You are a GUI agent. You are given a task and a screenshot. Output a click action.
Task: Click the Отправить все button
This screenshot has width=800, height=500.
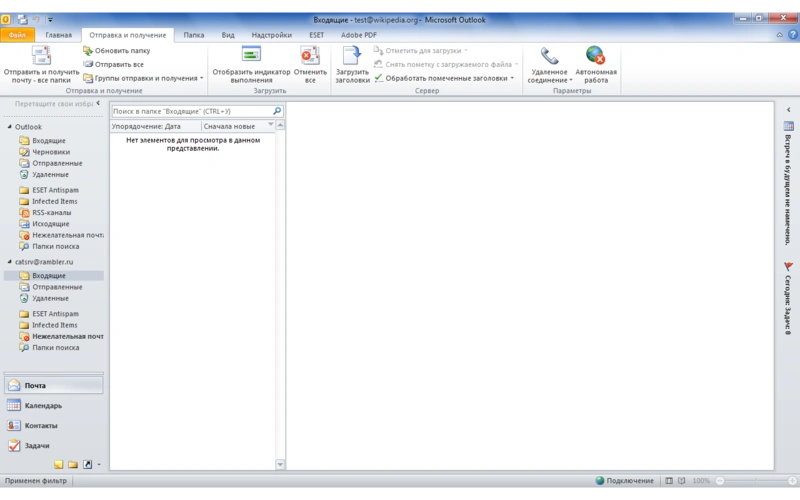113,64
